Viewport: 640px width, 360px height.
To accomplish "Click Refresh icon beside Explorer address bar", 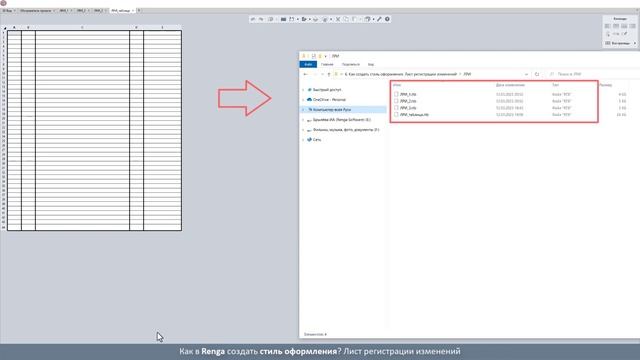I will [537, 74].
